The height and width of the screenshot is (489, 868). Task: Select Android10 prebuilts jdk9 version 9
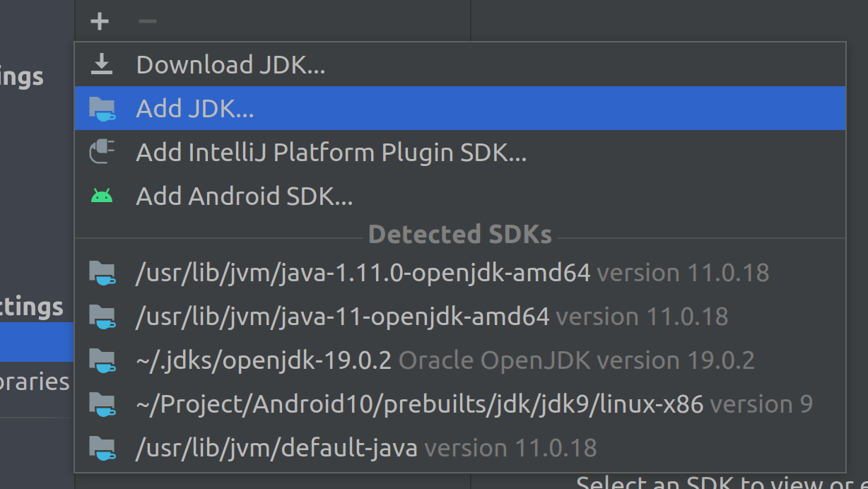coord(460,403)
